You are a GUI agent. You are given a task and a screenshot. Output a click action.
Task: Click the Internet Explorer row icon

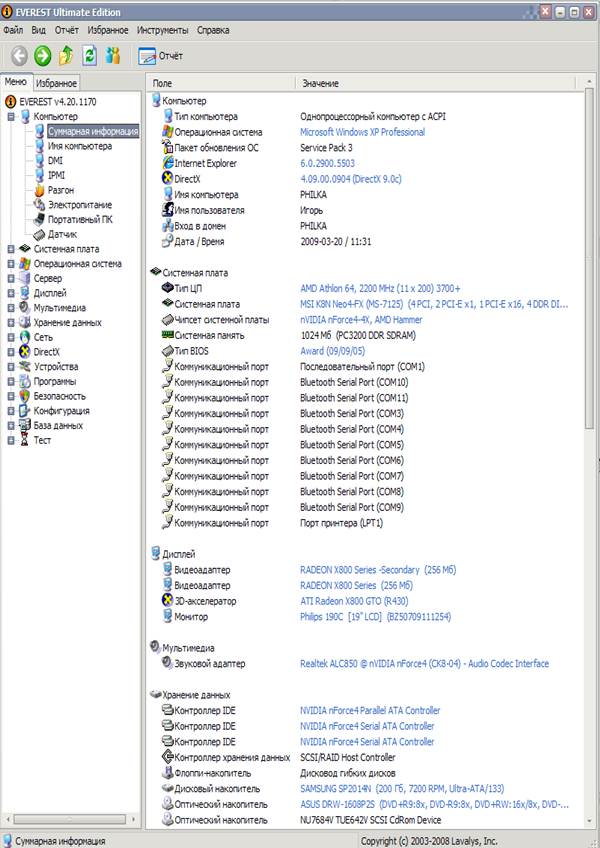[x=168, y=163]
